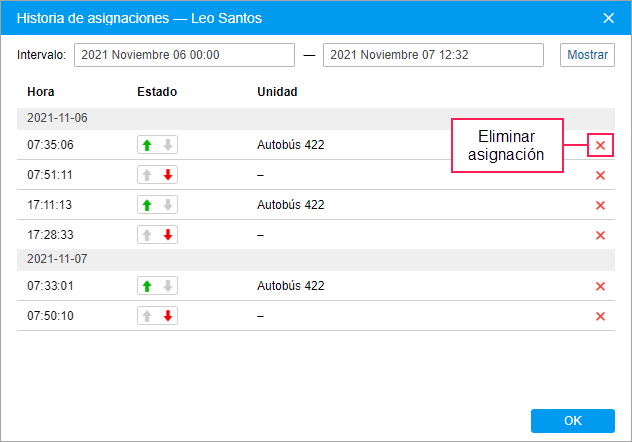Click red down arrow for 07:50:10
Image resolution: width=632 pixels, height=442 pixels.
pos(168,316)
